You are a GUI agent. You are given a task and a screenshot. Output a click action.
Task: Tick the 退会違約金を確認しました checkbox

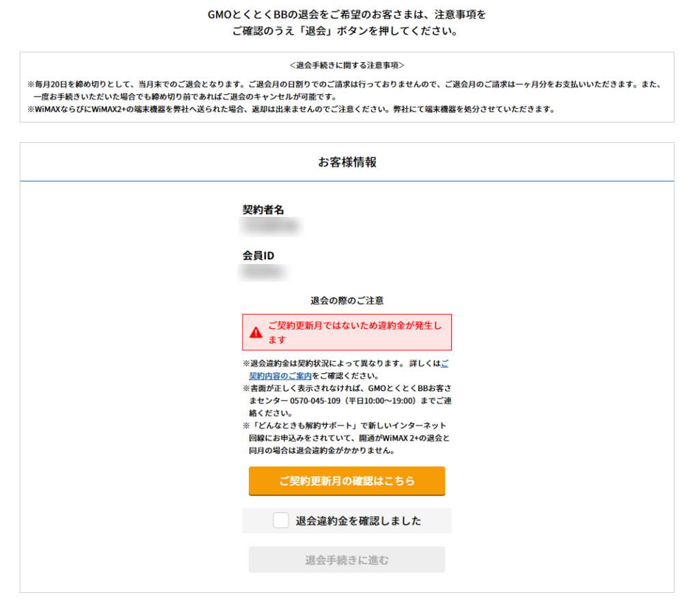point(281,520)
